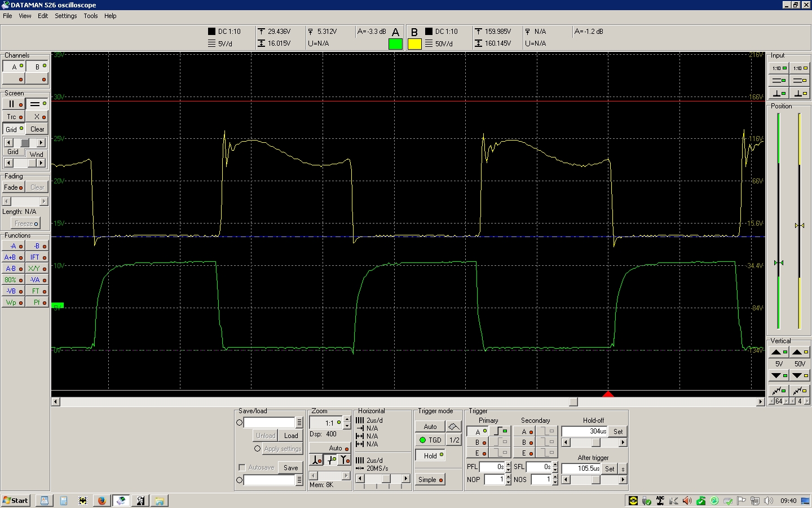Click primary trigger A rising edge icon

500,432
